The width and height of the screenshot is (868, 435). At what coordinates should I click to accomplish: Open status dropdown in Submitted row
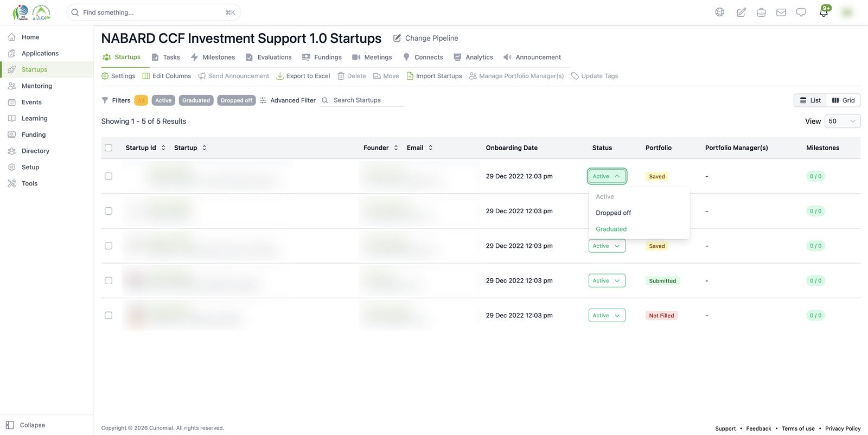607,280
